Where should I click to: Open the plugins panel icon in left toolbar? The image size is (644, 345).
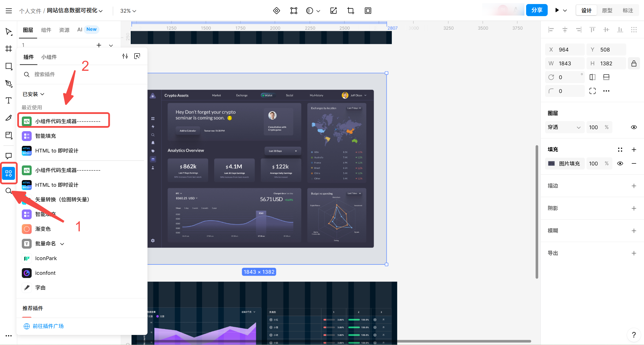click(x=9, y=174)
